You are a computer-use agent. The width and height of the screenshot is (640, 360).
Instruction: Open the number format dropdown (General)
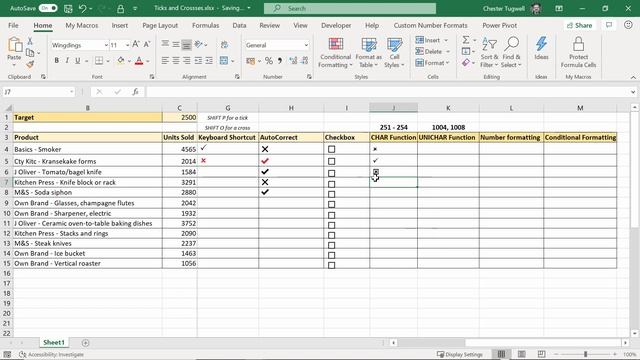pyautogui.click(x=306, y=45)
